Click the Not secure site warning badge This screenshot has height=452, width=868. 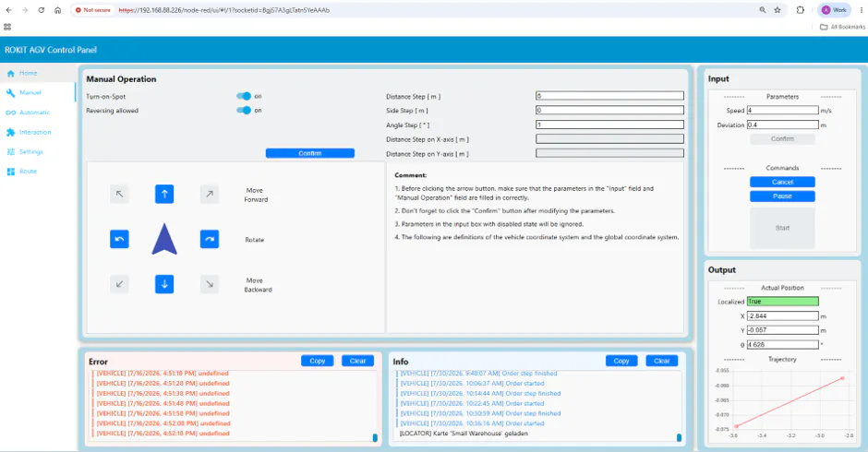93,10
